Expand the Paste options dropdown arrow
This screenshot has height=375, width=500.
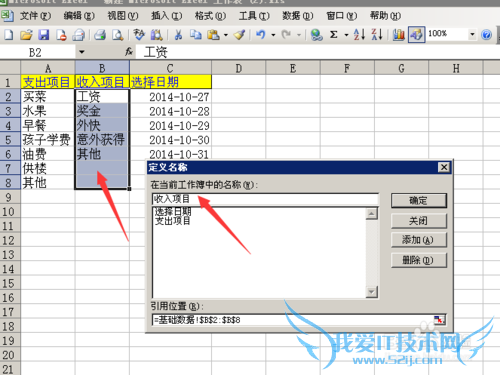click(226, 35)
